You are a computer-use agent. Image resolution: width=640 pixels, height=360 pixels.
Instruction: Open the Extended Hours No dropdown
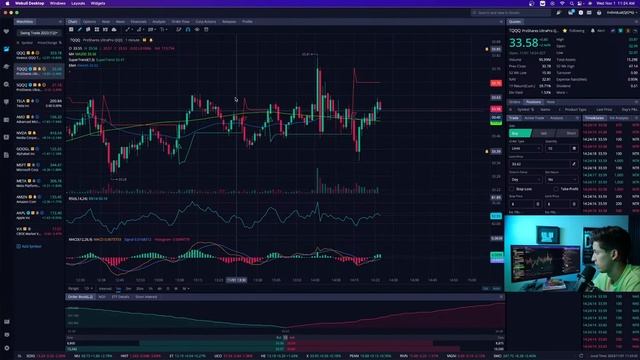(562, 180)
